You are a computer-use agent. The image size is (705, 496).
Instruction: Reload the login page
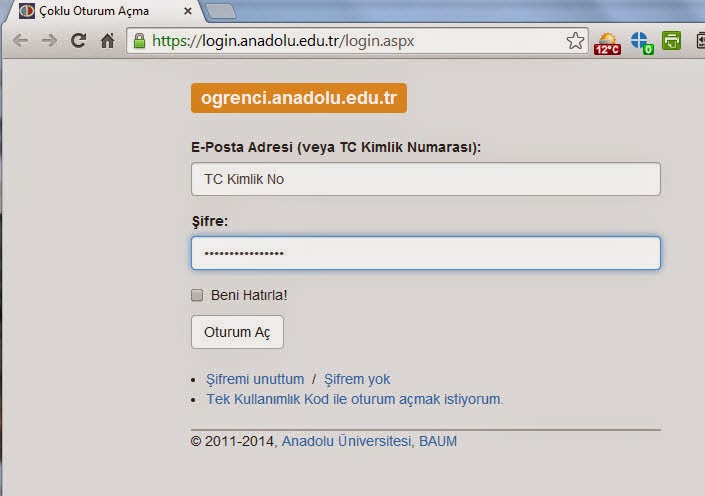tap(78, 41)
